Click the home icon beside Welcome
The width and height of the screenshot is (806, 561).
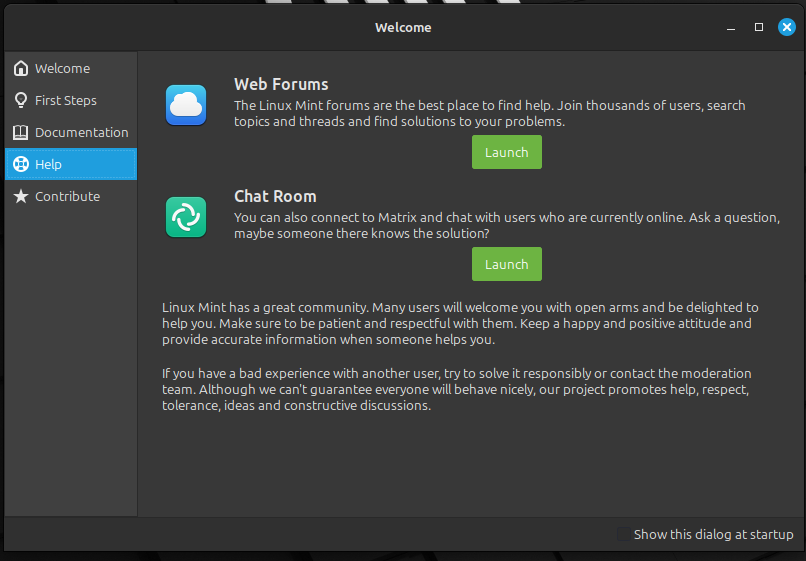click(x=21, y=68)
